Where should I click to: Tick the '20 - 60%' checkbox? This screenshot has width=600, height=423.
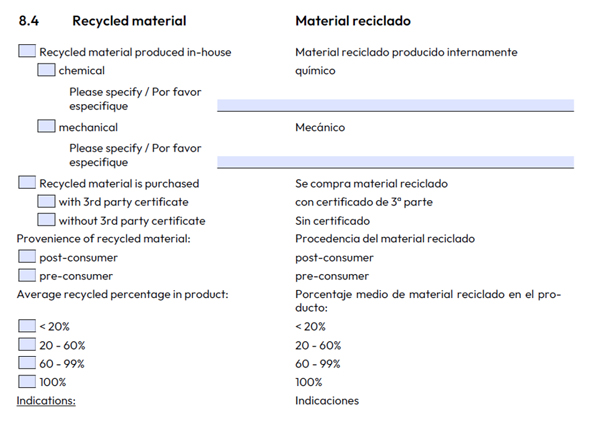pyautogui.click(x=27, y=344)
